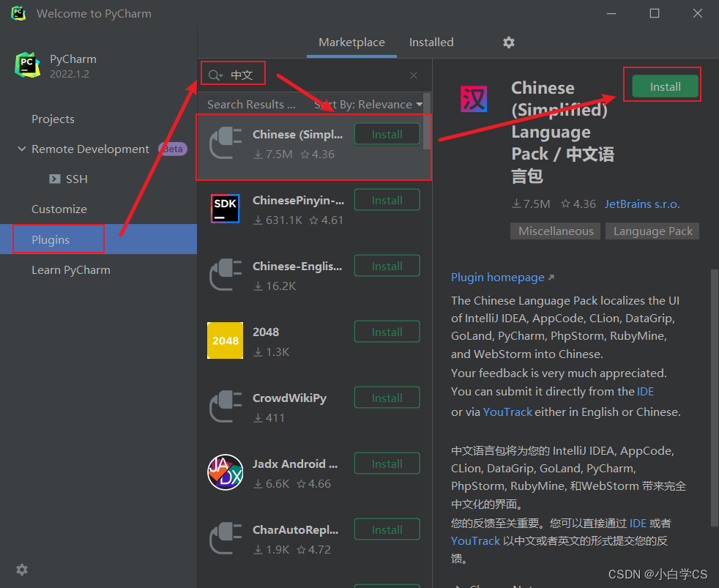The image size is (719, 588).
Task: Open the settings gear at bottom left
Action: pos(21,570)
